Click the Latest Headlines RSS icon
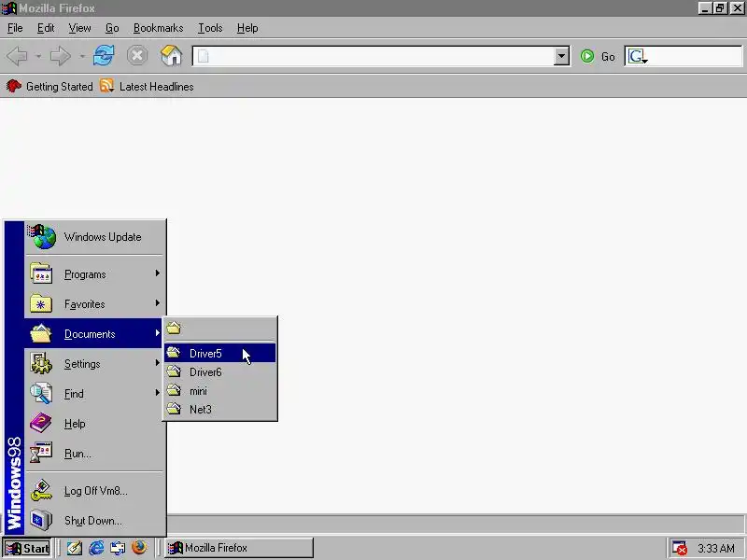This screenshot has height=560, width=747. coord(106,86)
